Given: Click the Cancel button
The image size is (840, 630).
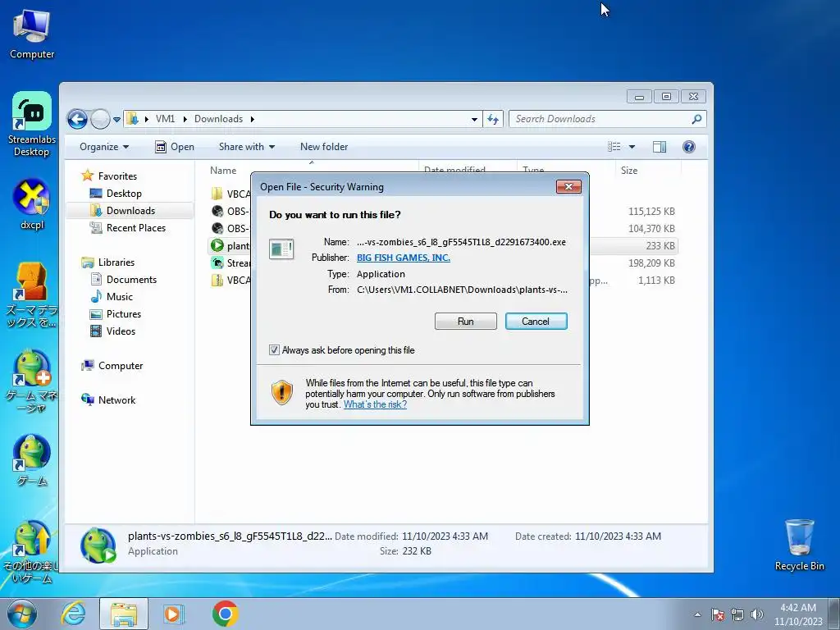Looking at the screenshot, I should pos(536,322).
